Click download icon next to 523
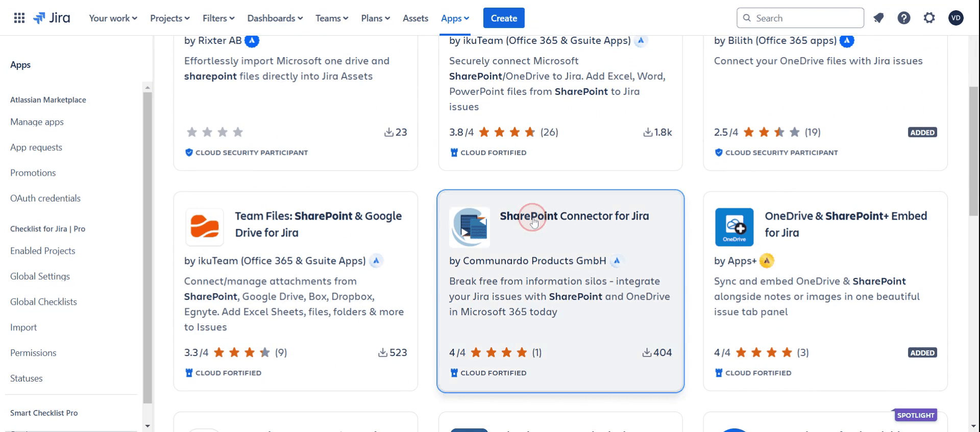The image size is (980, 432). [x=383, y=352]
